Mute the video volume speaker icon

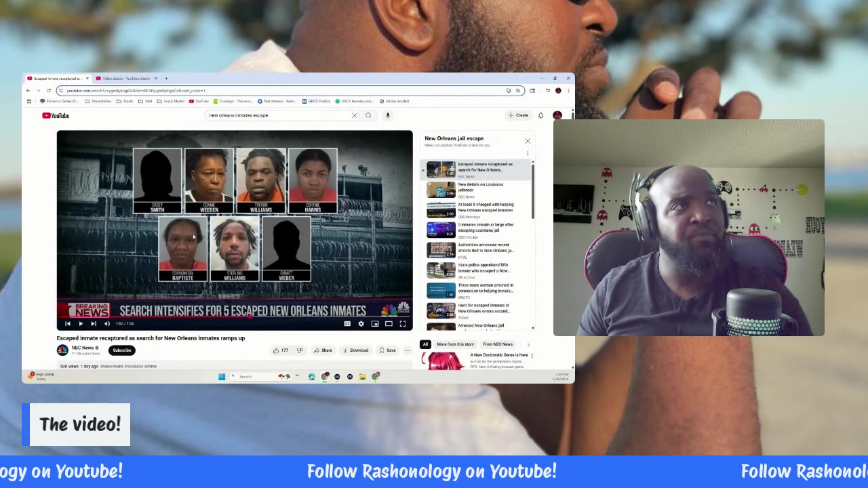pyautogui.click(x=106, y=324)
